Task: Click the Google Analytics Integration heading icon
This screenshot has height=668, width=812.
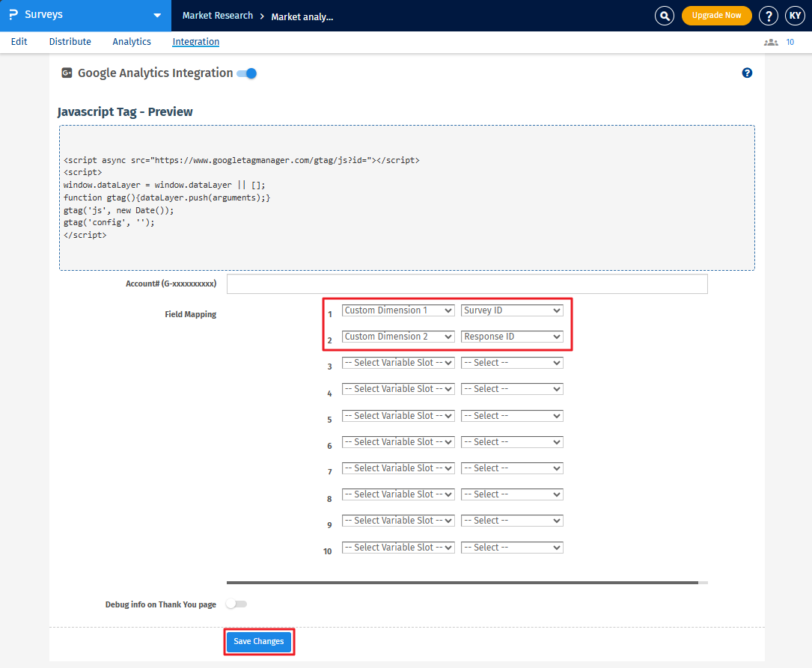Action: (x=67, y=73)
